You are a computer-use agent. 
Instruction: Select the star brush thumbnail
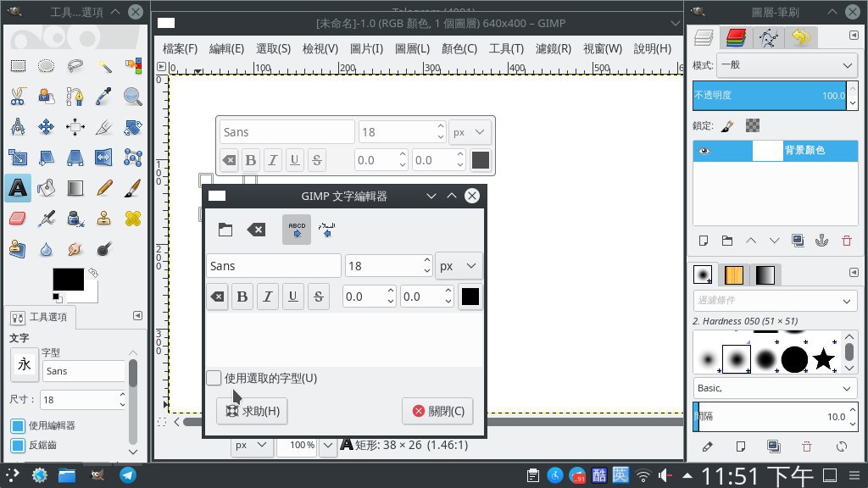tap(824, 359)
